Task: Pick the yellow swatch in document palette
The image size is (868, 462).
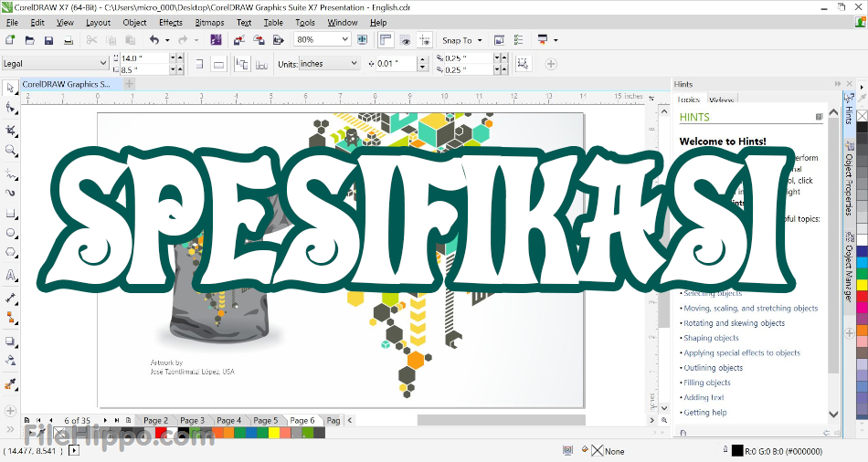Action: tap(274, 433)
